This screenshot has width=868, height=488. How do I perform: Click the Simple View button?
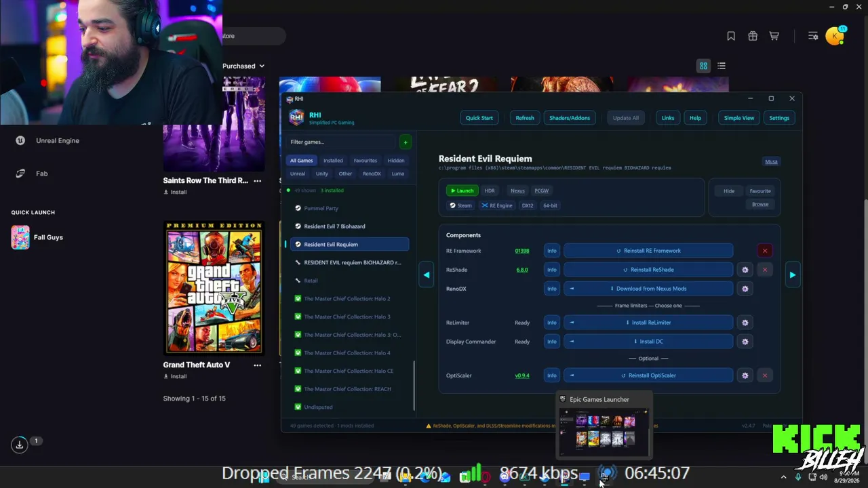point(739,118)
